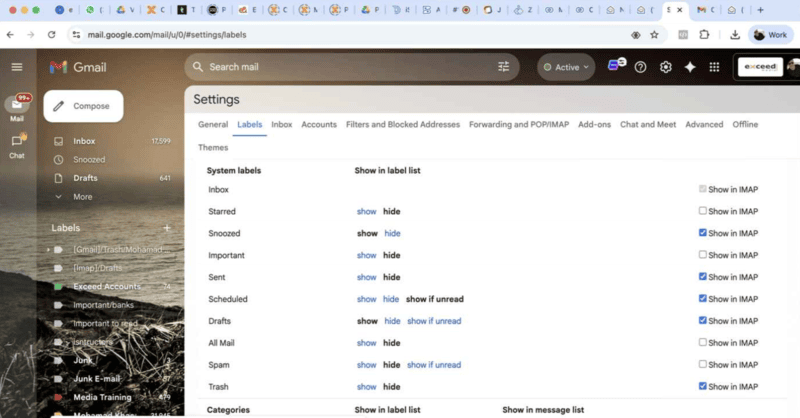Viewport: 800px width, 418px height.
Task: Switch to the Filters and Blocked Addresses tab
Action: coord(402,125)
